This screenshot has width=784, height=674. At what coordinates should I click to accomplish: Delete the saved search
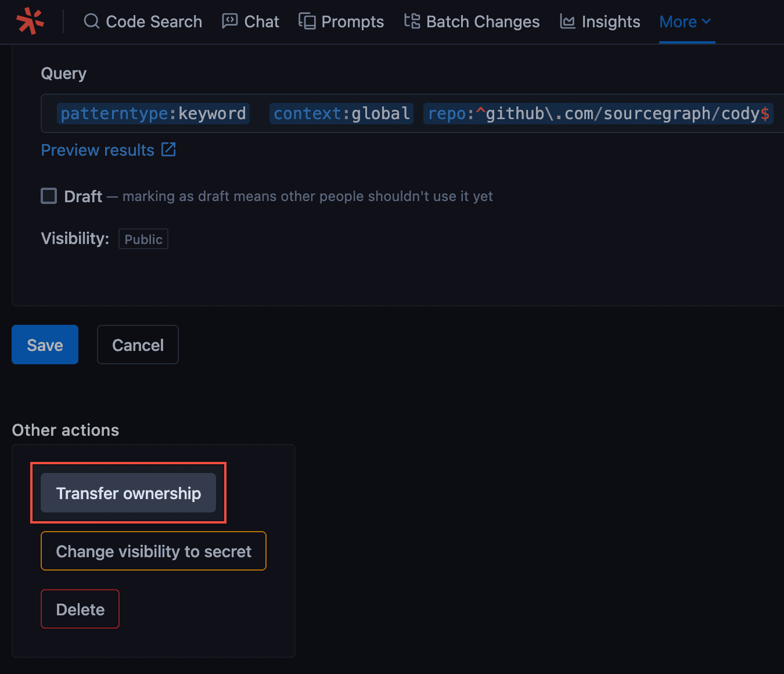[80, 609]
